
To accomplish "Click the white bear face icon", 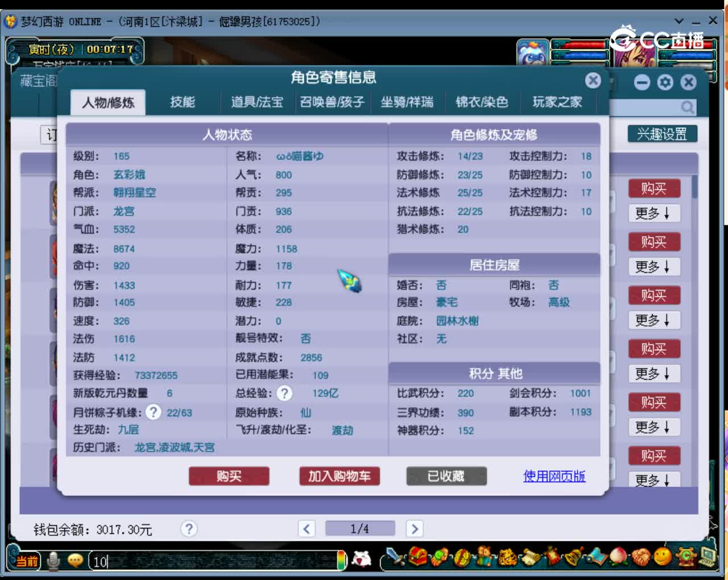I will pyautogui.click(x=361, y=559).
